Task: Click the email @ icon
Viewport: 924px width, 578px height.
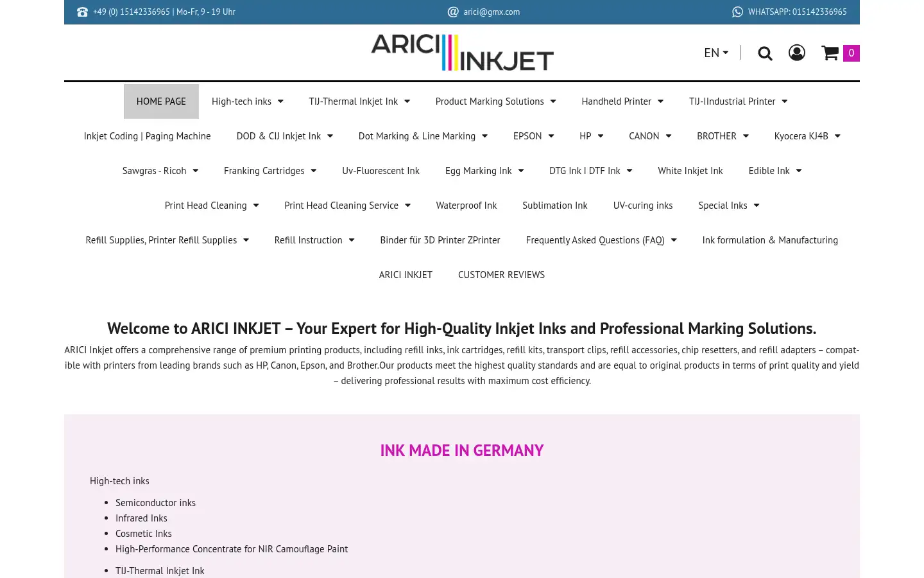Action: tap(453, 12)
